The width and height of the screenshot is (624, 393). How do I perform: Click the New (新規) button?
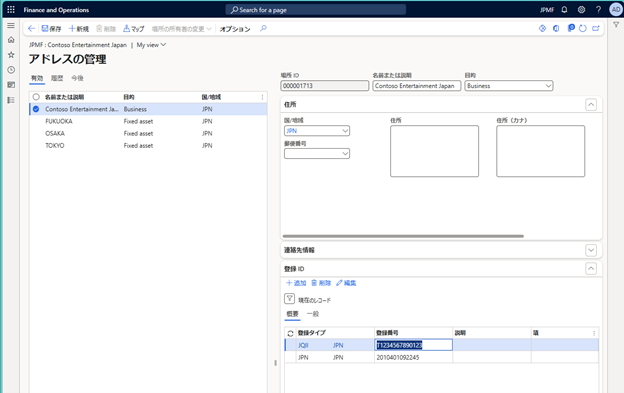click(78, 29)
